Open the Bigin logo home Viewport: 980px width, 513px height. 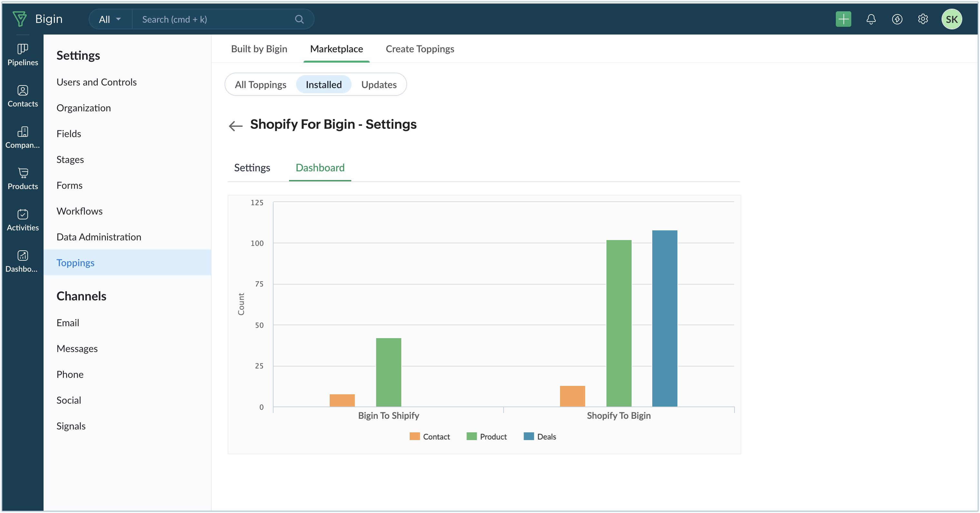(37, 19)
